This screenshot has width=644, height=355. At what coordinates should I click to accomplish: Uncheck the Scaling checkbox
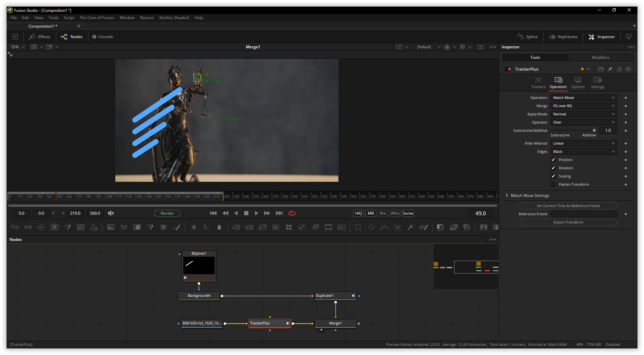(553, 176)
